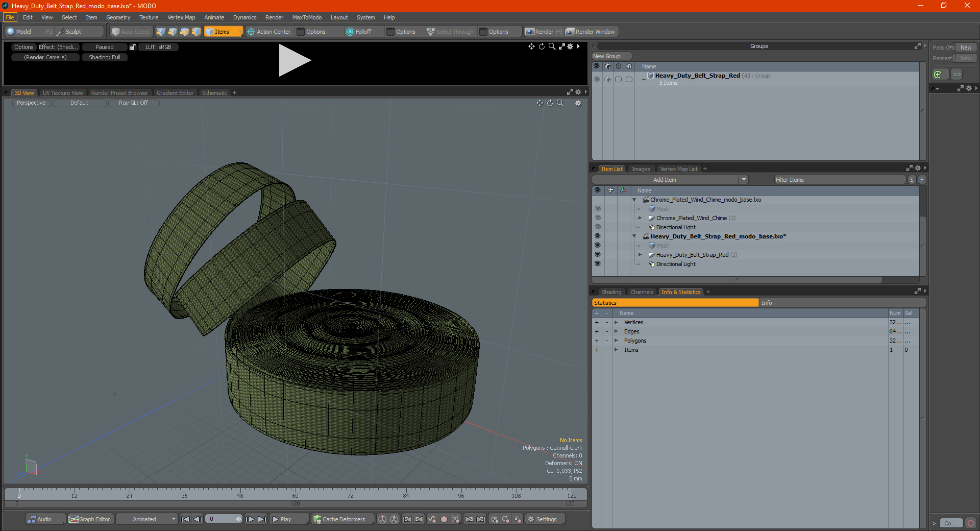Go to last frame

262,519
